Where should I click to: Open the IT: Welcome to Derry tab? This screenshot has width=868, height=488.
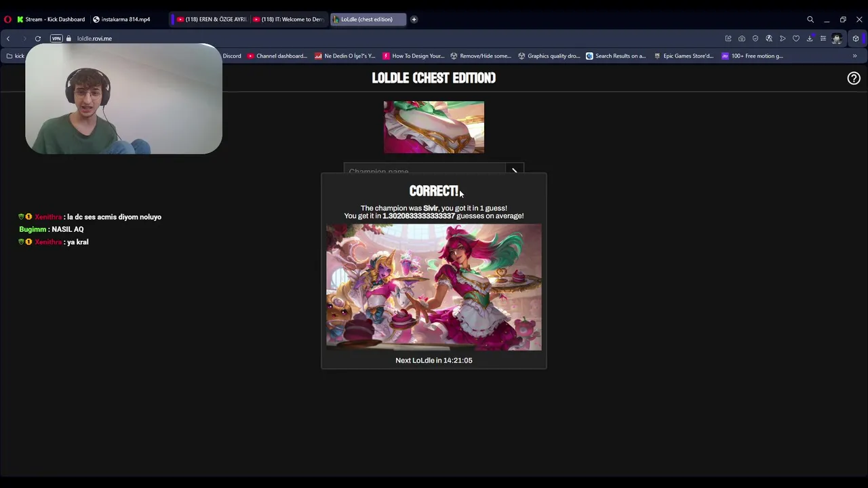click(289, 20)
